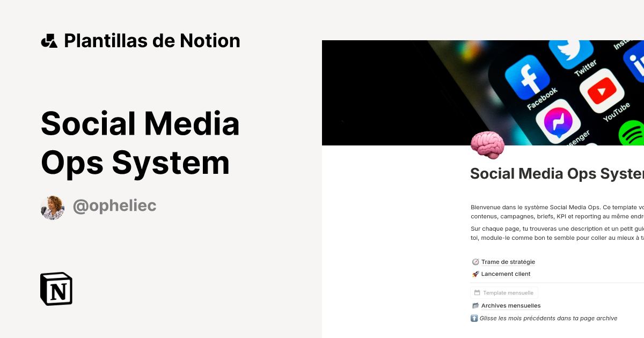Click the calendar icon on Template mensuelle
Image resolution: width=644 pixels, height=338 pixels.
pyautogui.click(x=477, y=292)
